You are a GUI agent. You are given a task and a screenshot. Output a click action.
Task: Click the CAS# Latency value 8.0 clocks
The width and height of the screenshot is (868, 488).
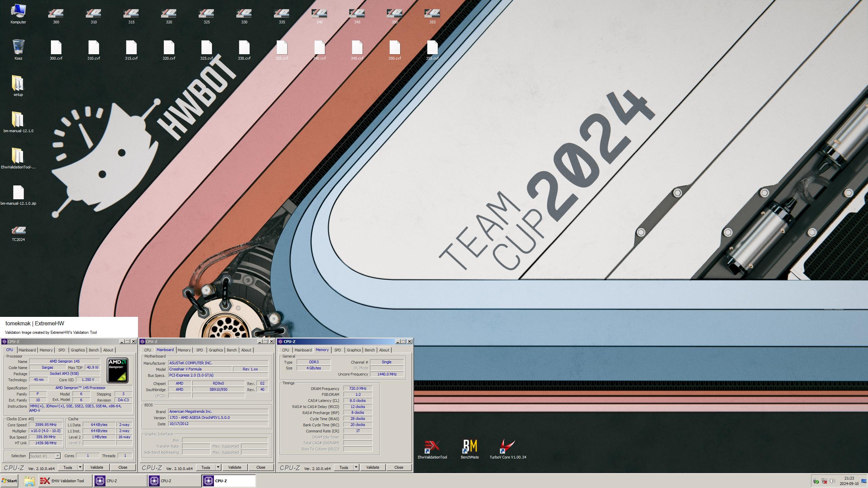pyautogui.click(x=358, y=401)
